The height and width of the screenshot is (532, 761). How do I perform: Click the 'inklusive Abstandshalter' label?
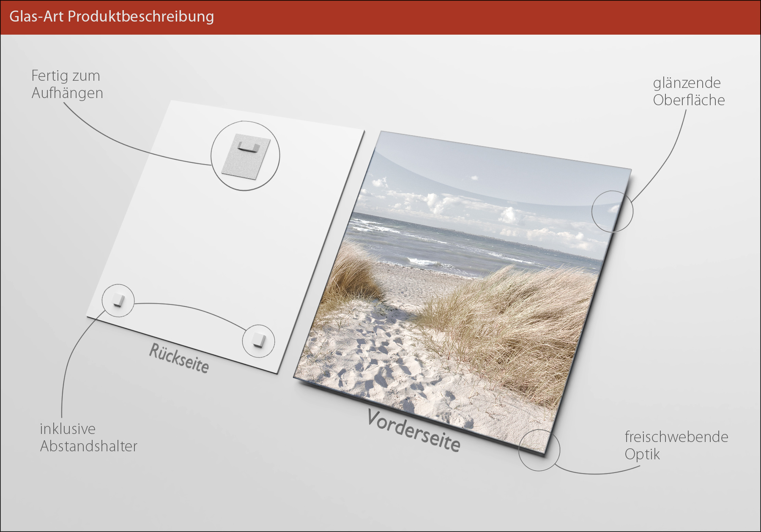88,437
